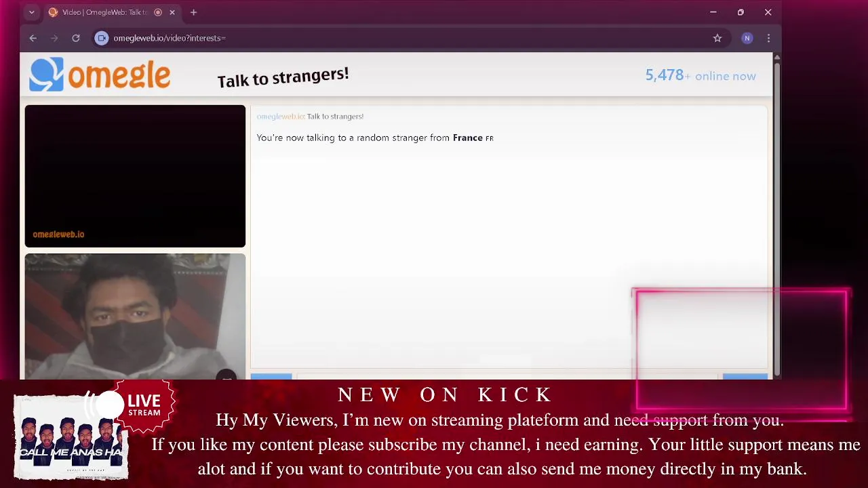Expand the tab search dropdown arrow
Viewport: 868px width, 488px height.
(31, 12)
